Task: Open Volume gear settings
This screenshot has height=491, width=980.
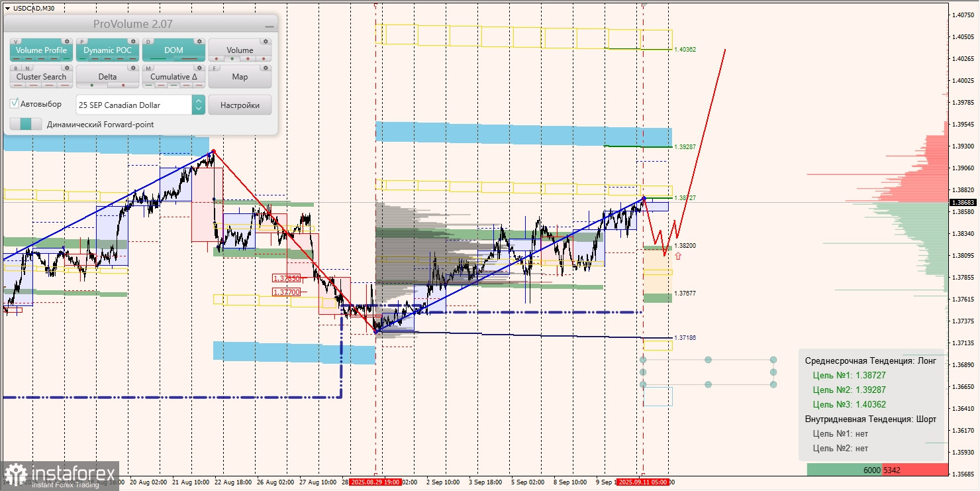Action: [x=266, y=41]
